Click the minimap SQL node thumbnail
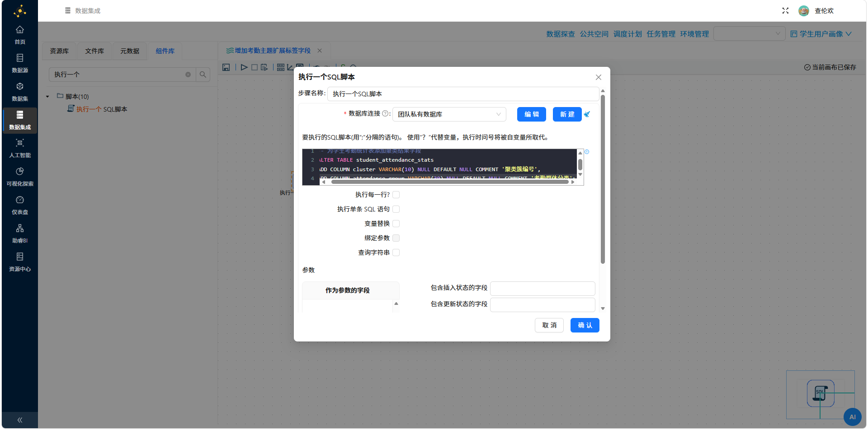 821,393
